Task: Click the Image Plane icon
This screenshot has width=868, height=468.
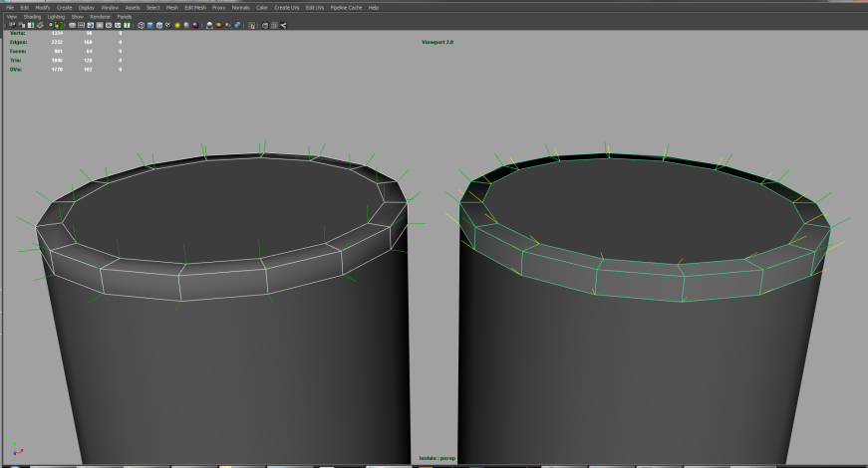Action: [40, 24]
